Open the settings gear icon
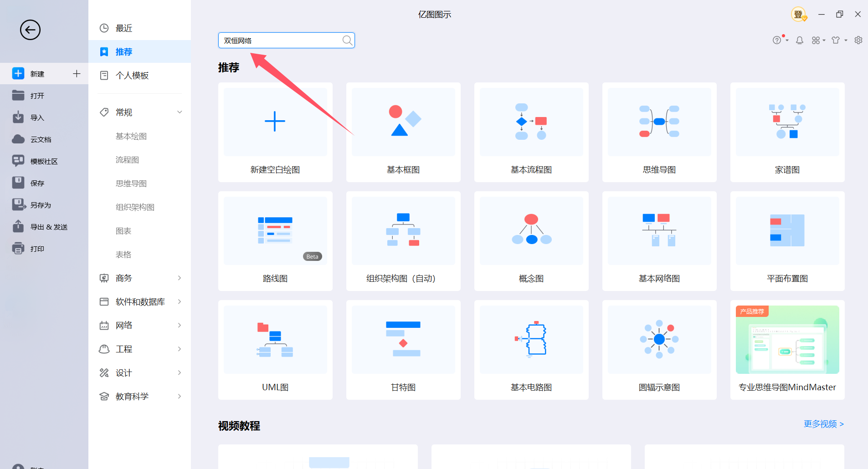Image resolution: width=868 pixels, height=469 pixels. click(x=858, y=40)
